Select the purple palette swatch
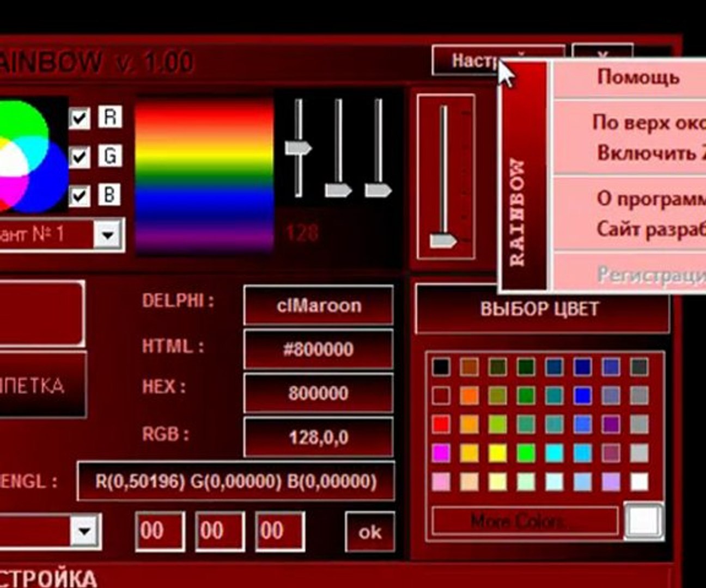 point(611,424)
